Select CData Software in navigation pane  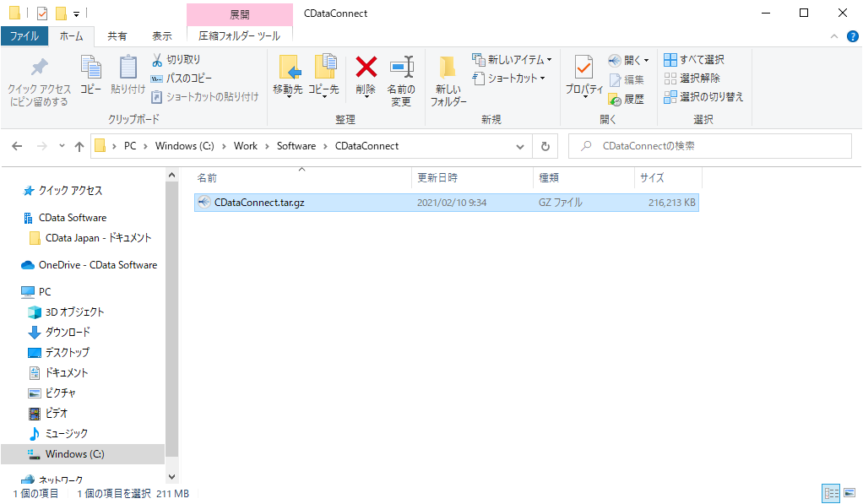pyautogui.click(x=73, y=218)
